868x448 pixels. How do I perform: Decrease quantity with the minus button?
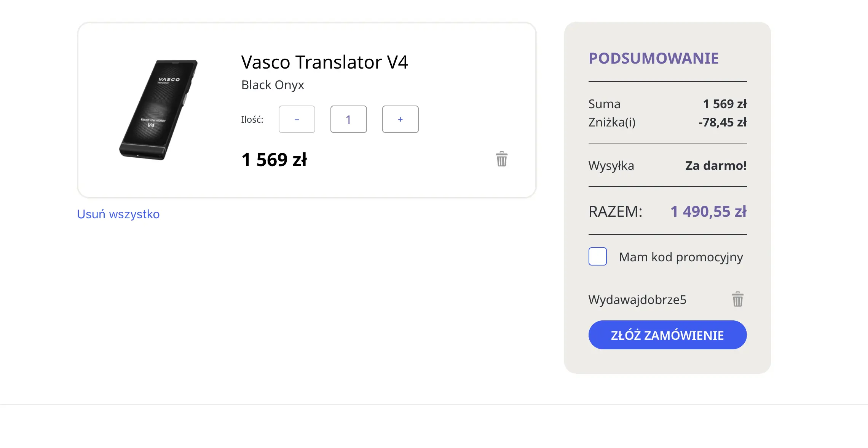[297, 120]
